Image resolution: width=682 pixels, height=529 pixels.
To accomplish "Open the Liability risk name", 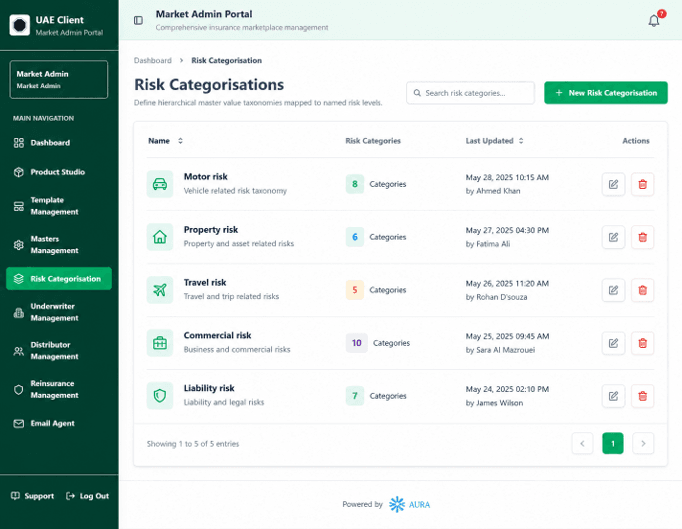I will (209, 388).
